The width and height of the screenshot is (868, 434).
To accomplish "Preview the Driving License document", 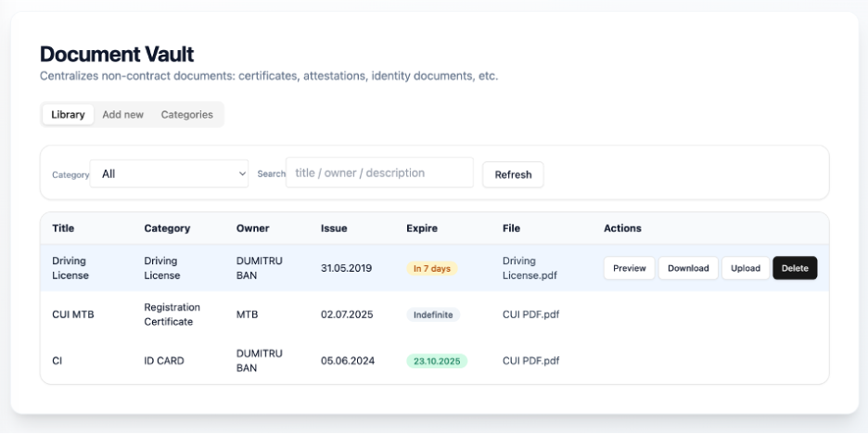I will (x=629, y=268).
